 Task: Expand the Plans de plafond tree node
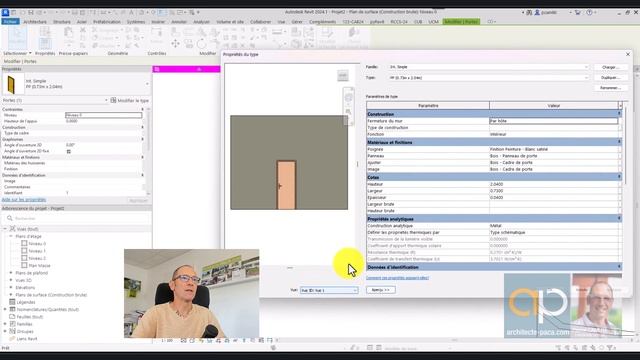point(11,273)
